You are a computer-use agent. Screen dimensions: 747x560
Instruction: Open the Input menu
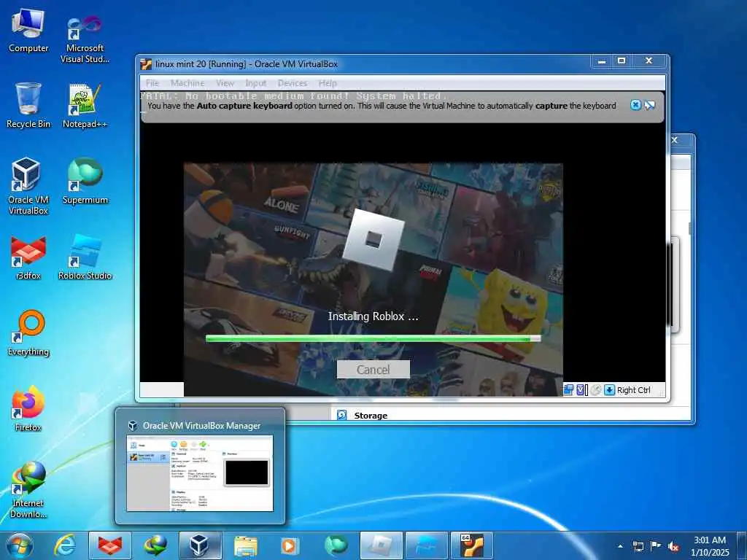(256, 83)
